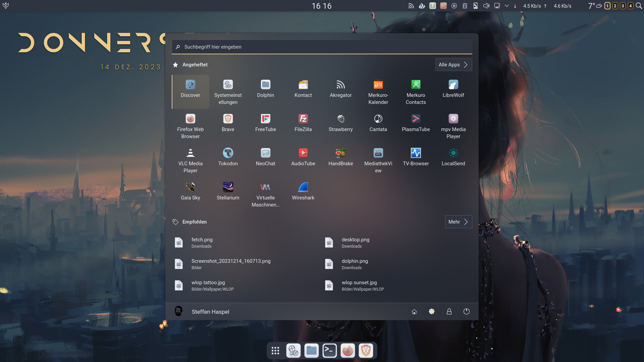Image resolution: width=644 pixels, height=362 pixels.
Task: Launch Stellarium
Action: pyautogui.click(x=228, y=192)
